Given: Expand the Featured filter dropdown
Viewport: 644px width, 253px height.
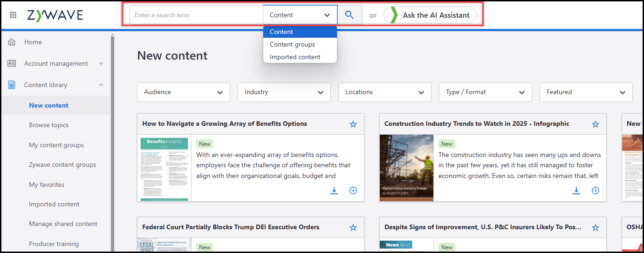Looking at the screenshot, I should pyautogui.click(x=586, y=92).
